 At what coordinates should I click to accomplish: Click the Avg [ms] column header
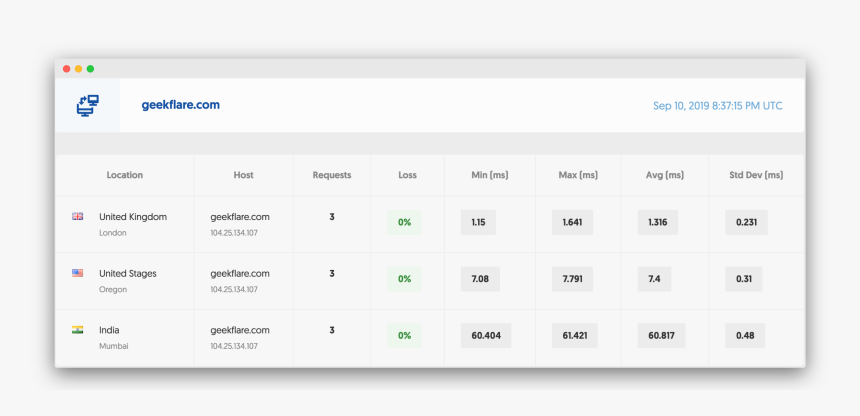(x=665, y=175)
